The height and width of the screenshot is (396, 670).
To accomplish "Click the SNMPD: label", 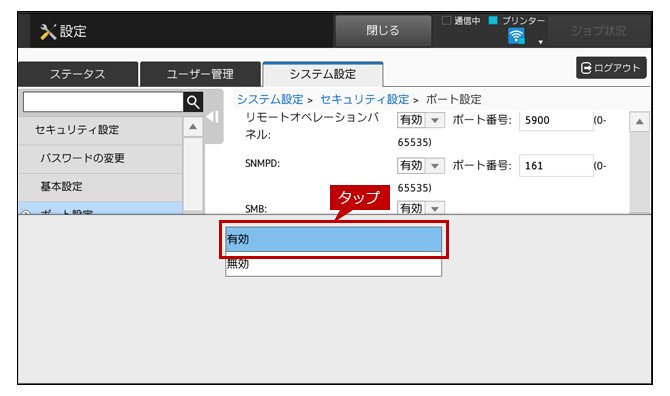I will click(x=262, y=164).
